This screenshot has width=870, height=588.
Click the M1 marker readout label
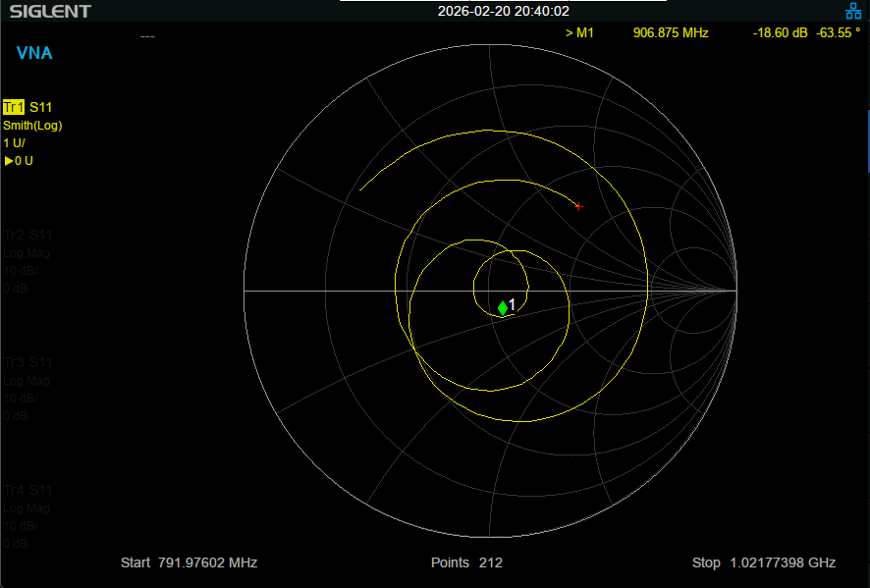pyautogui.click(x=579, y=32)
